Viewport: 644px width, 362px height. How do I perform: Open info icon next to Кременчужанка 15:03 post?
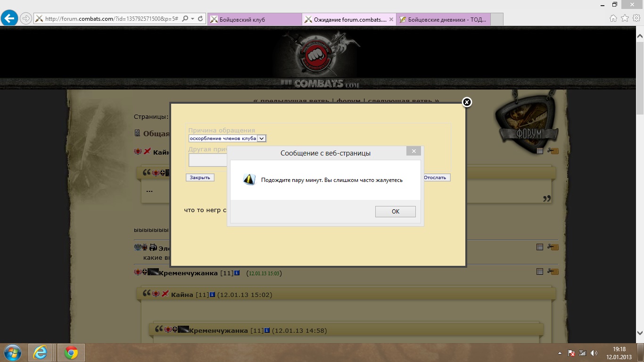[x=237, y=273]
